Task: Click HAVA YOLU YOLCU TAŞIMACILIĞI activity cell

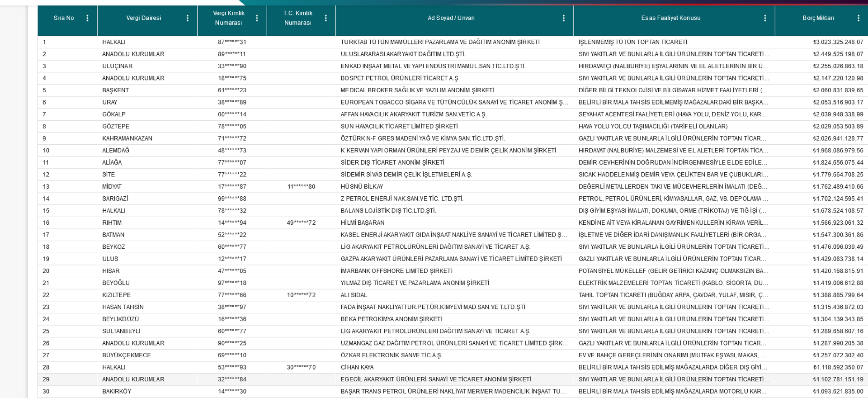Action: [x=674, y=127]
